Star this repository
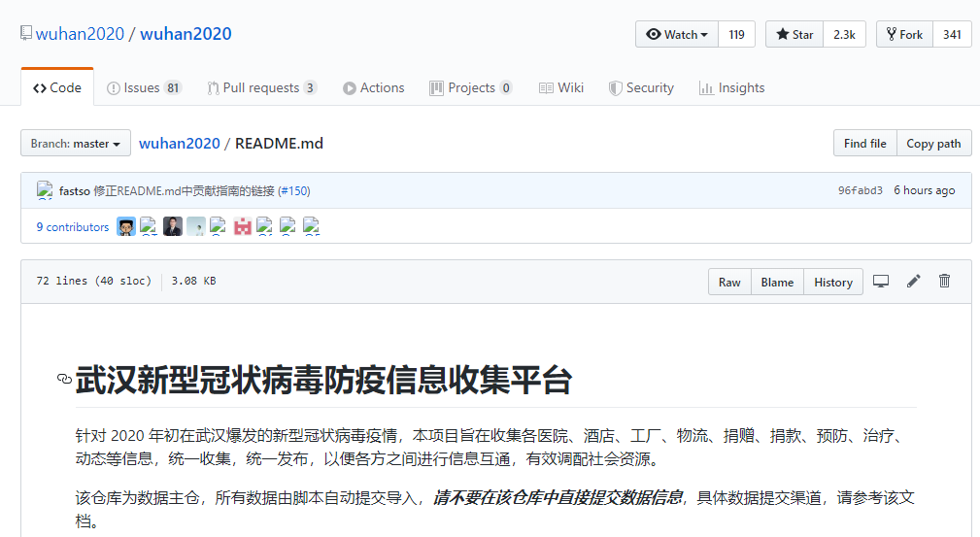Viewport: 980px width, 537px height. click(x=794, y=34)
